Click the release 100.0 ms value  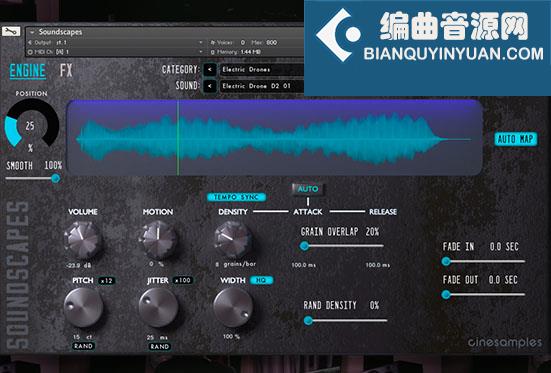tap(378, 265)
